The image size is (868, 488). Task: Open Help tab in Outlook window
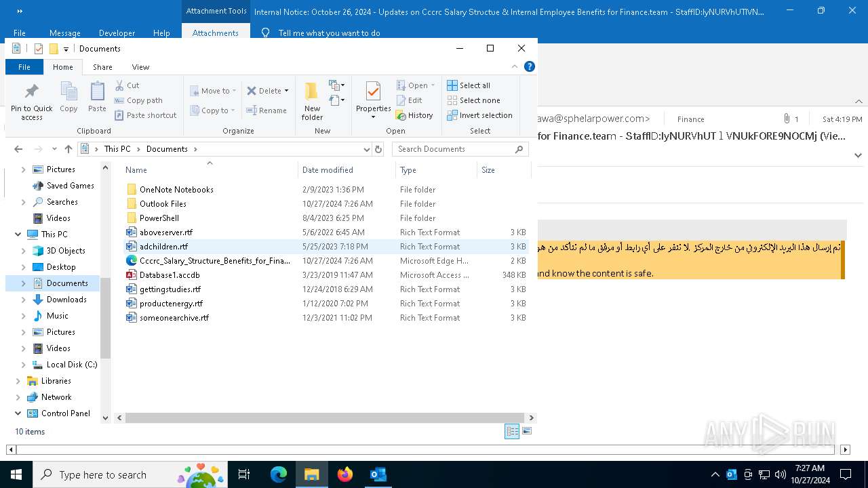[161, 33]
